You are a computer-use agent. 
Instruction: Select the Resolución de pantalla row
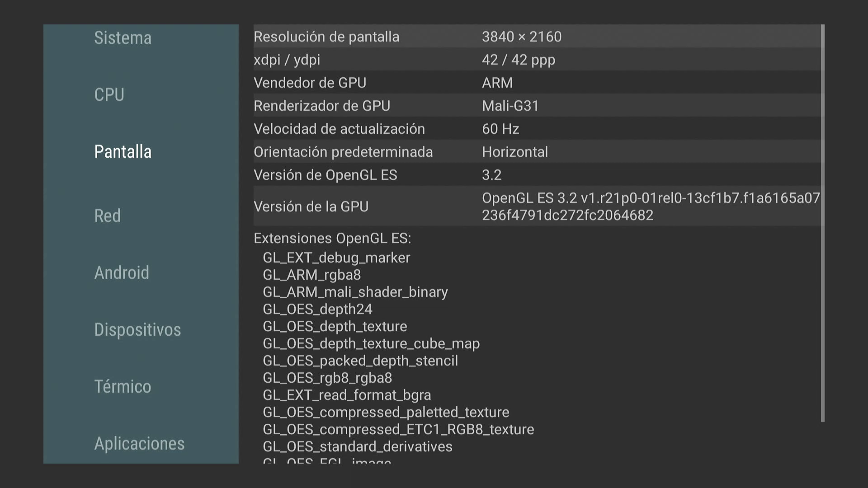[537, 37]
